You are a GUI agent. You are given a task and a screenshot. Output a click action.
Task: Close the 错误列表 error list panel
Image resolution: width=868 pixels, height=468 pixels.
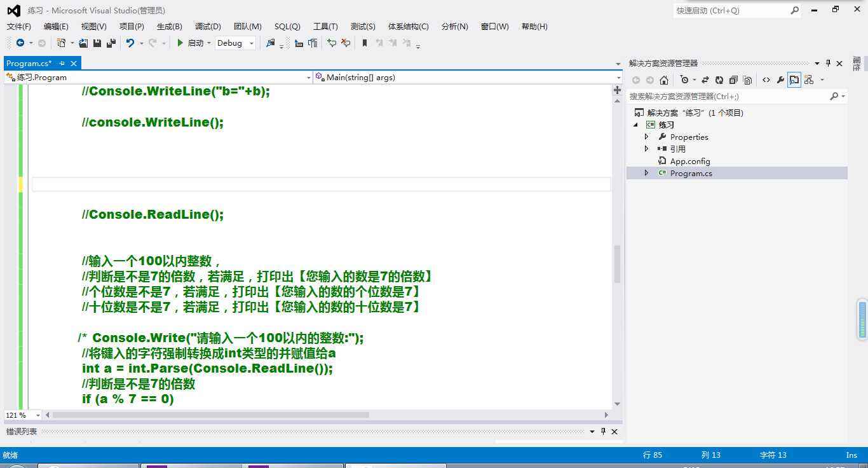pyautogui.click(x=614, y=431)
